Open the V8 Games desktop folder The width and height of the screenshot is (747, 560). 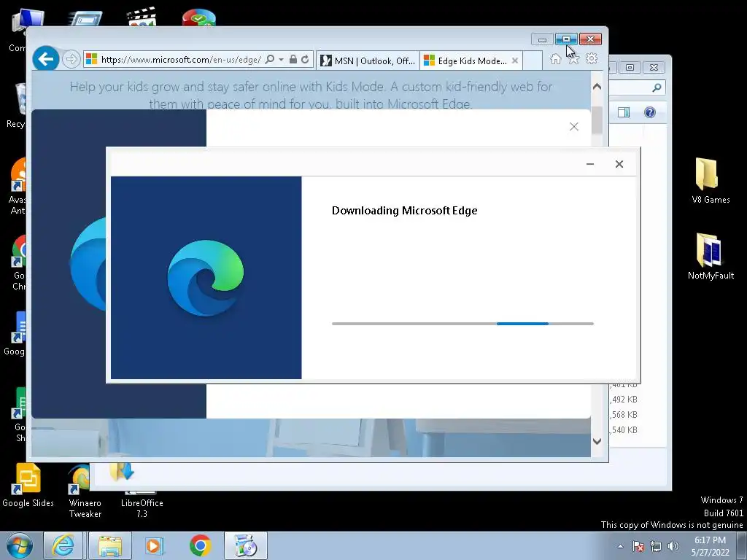tap(711, 181)
